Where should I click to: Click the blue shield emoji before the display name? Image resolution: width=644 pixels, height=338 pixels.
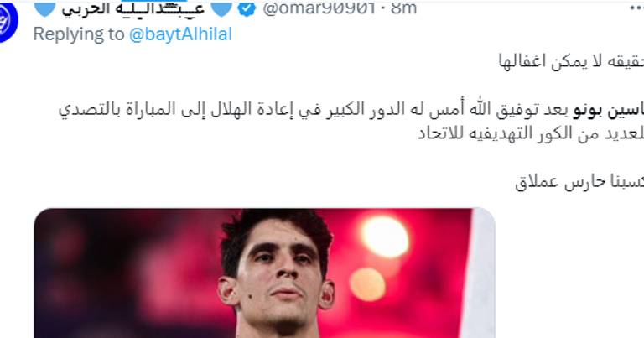(44, 8)
